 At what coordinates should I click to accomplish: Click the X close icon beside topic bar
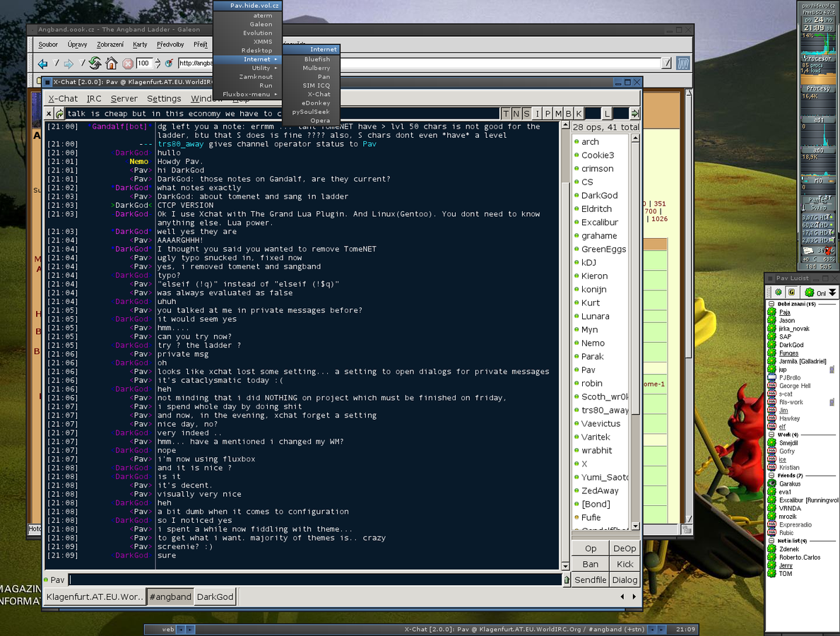[x=49, y=114]
